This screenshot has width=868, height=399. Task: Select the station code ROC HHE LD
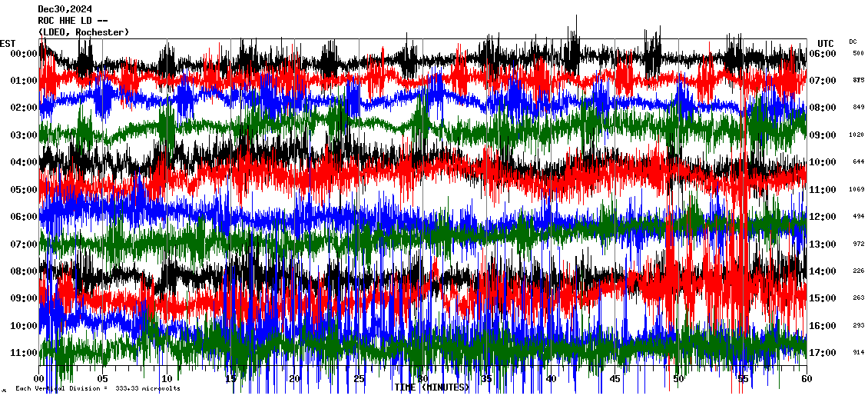[x=69, y=21]
